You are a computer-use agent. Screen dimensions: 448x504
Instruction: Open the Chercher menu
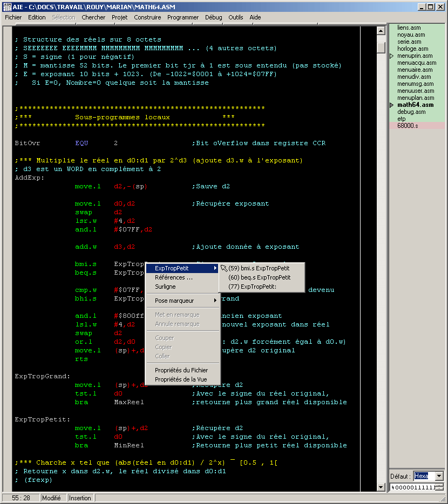93,17
